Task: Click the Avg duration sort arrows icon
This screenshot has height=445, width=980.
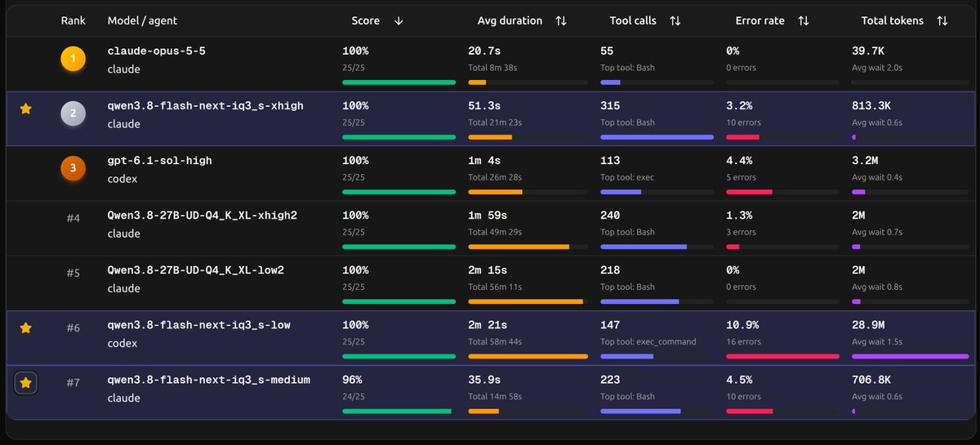Action: [x=561, y=21]
